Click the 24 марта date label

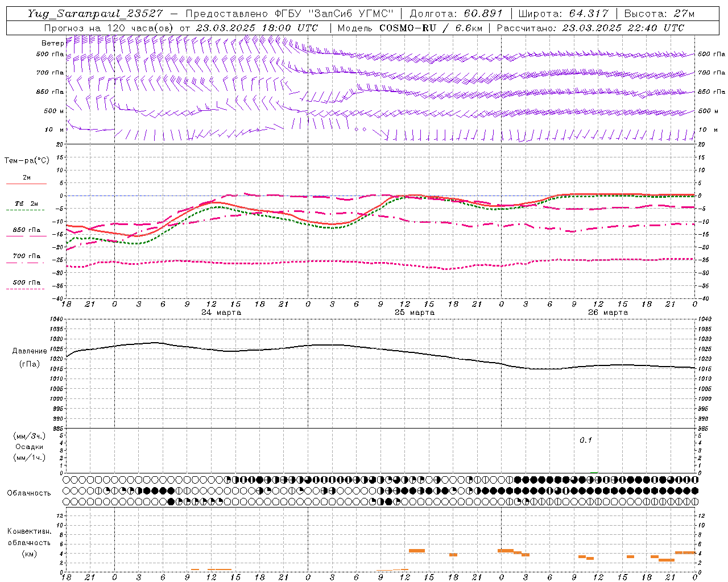tap(221, 313)
